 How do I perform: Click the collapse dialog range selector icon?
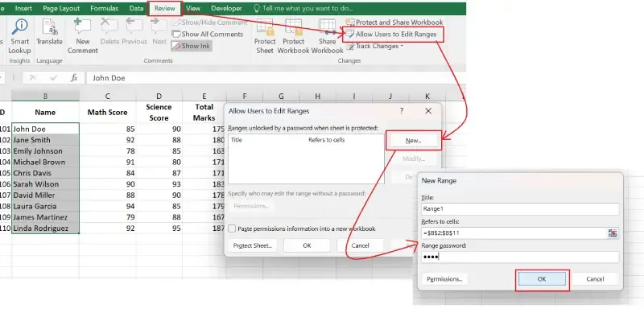tap(613, 233)
